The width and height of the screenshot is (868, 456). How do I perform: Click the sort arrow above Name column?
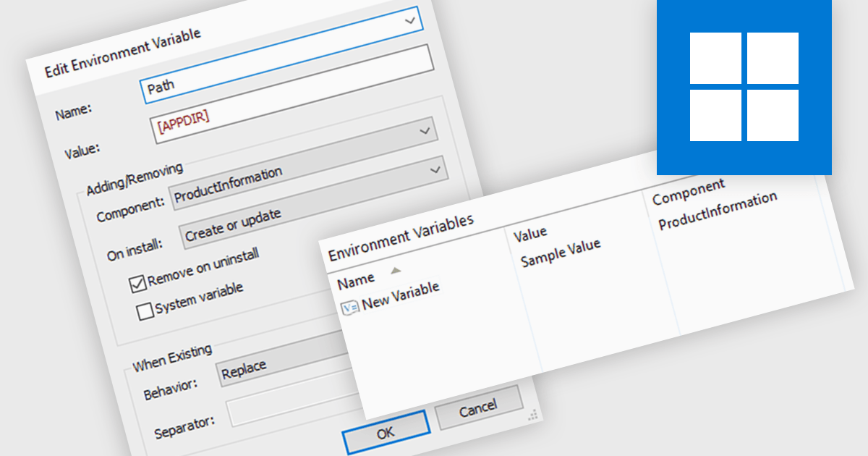(395, 271)
